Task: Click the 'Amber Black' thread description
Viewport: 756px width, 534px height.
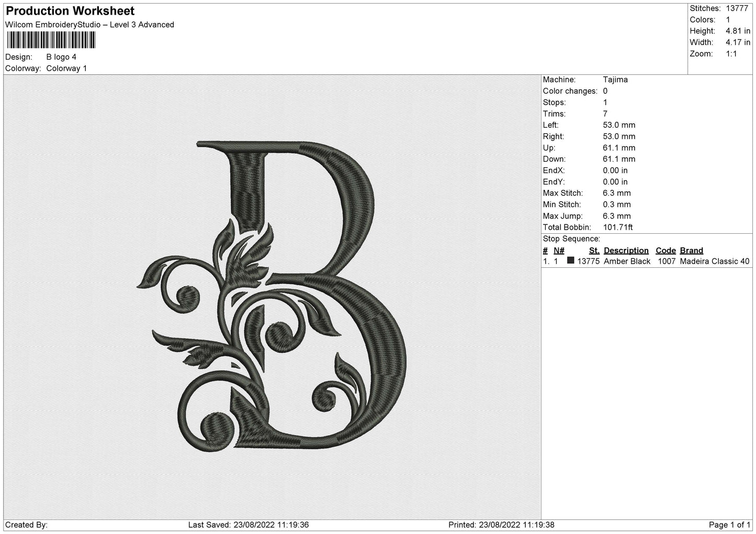Action: tap(627, 262)
